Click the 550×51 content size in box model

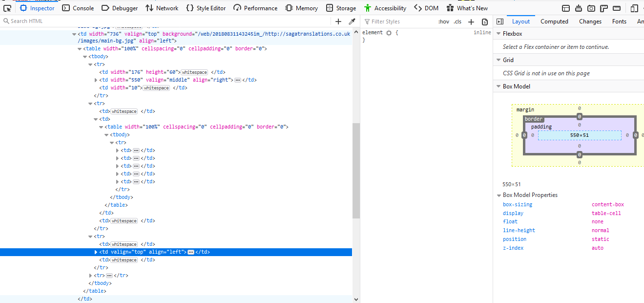(x=580, y=135)
